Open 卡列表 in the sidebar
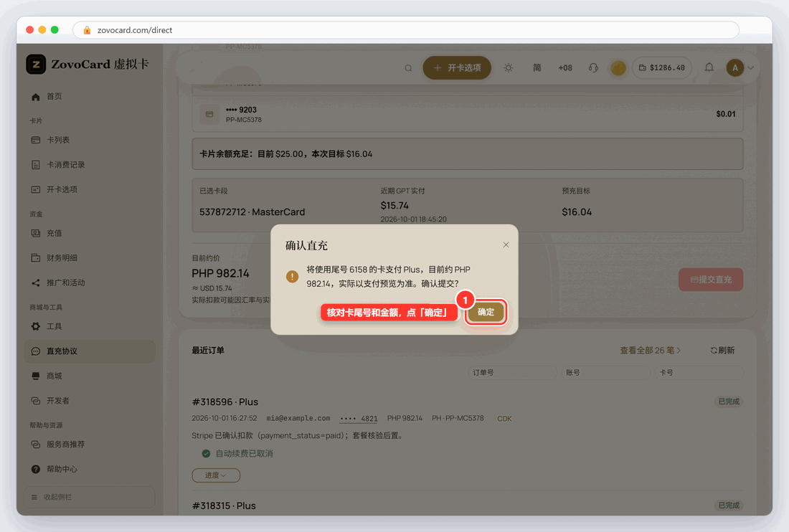 [x=90, y=140]
